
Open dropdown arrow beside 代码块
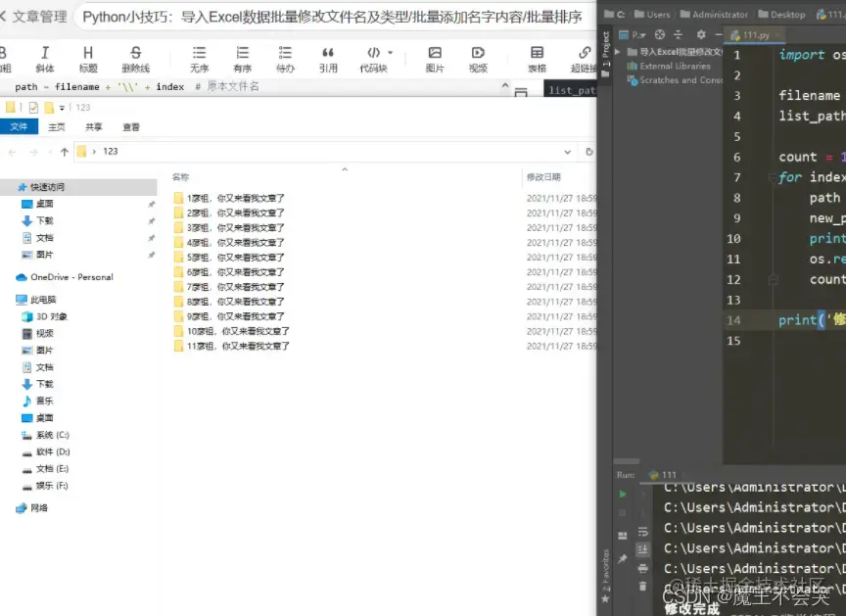point(390,52)
